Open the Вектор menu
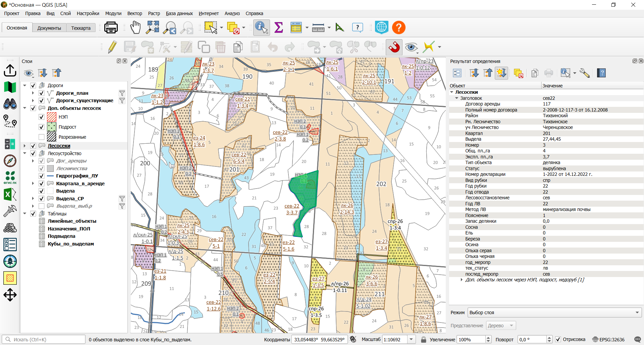644x345 pixels. coord(135,13)
